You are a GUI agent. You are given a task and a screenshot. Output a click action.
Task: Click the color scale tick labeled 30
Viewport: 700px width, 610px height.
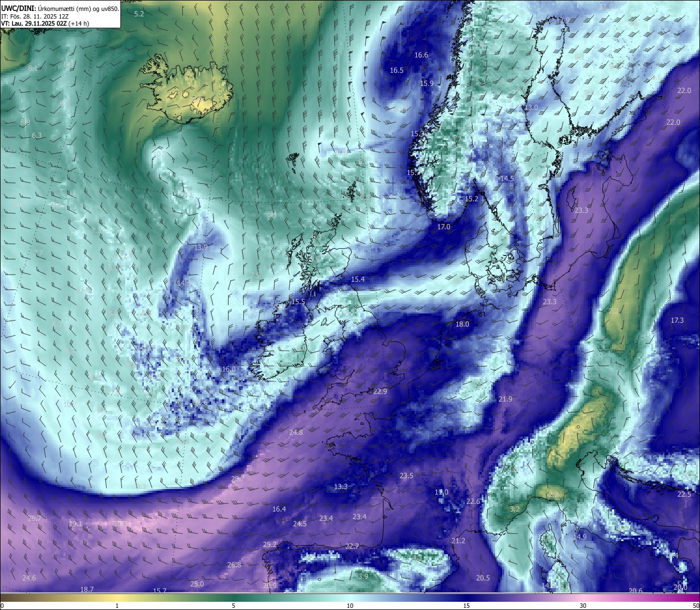pyautogui.click(x=583, y=605)
